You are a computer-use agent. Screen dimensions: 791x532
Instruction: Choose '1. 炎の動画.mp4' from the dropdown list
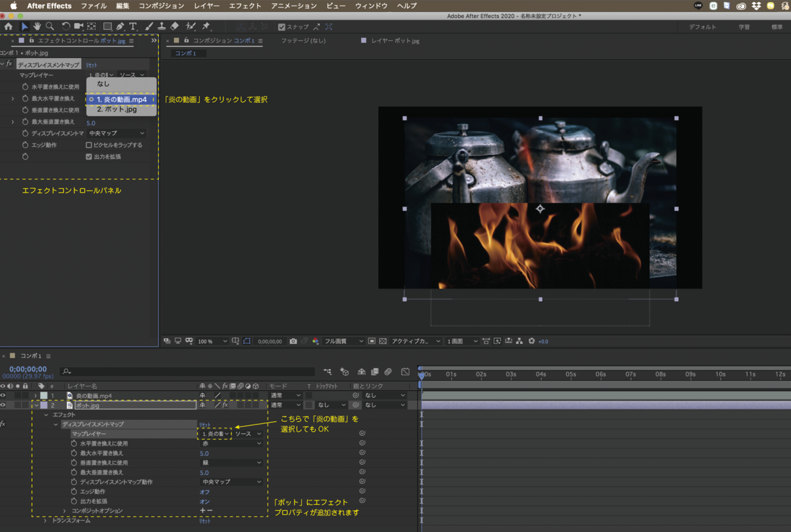[x=121, y=100]
